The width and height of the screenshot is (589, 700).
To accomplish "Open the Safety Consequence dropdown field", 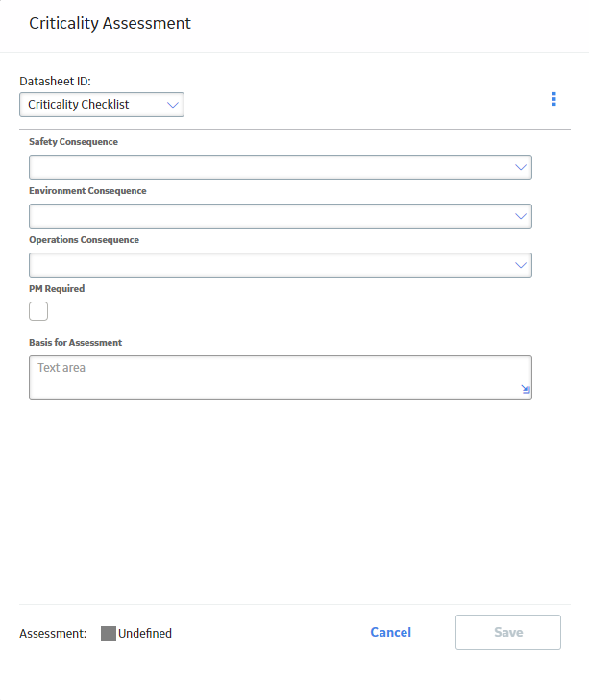I will coord(281,167).
